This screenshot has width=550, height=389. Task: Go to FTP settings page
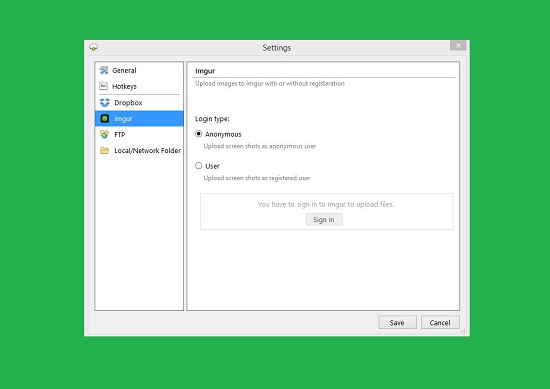coord(139,134)
